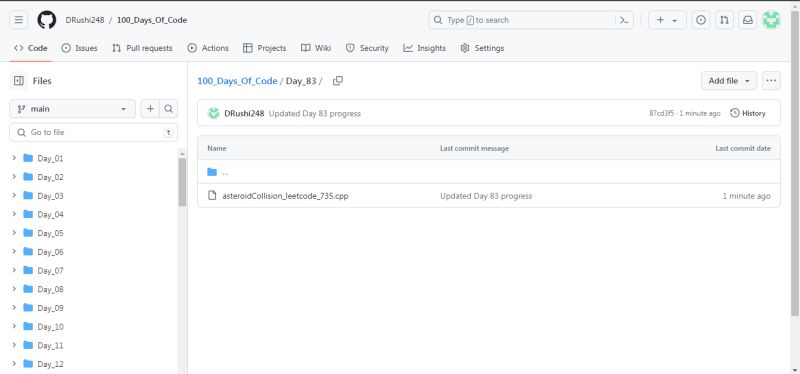The height and width of the screenshot is (374, 800).
Task: Switch to the Insights tab
Action: pyautogui.click(x=424, y=48)
